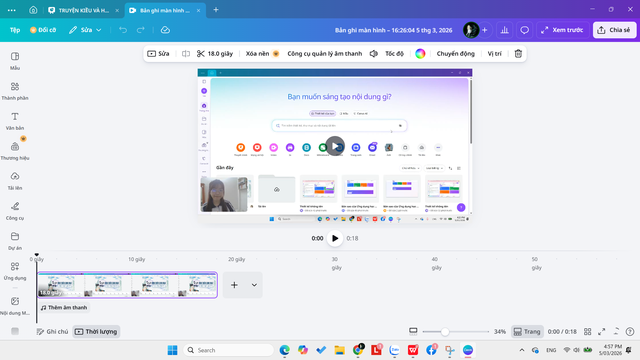Open Vị trí position options
This screenshot has width=640, height=360.
click(x=494, y=53)
